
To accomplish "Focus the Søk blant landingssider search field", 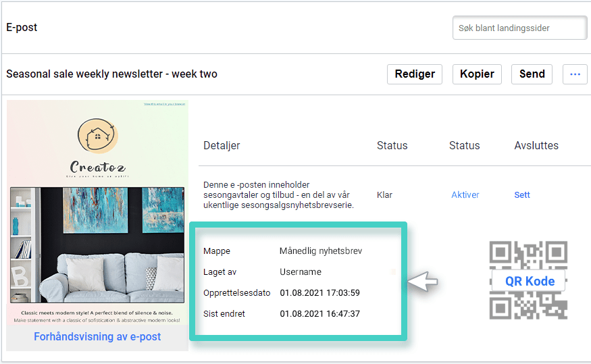I will click(520, 28).
